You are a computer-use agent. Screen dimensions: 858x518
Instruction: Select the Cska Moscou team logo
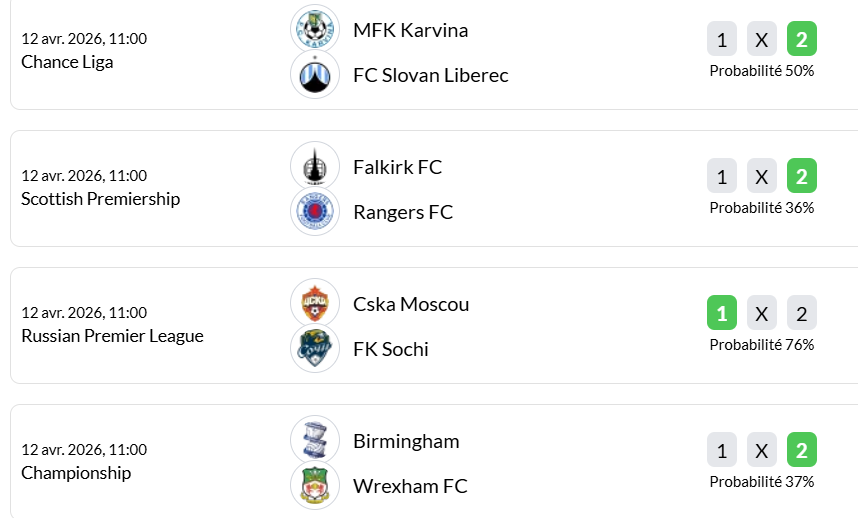coord(315,303)
